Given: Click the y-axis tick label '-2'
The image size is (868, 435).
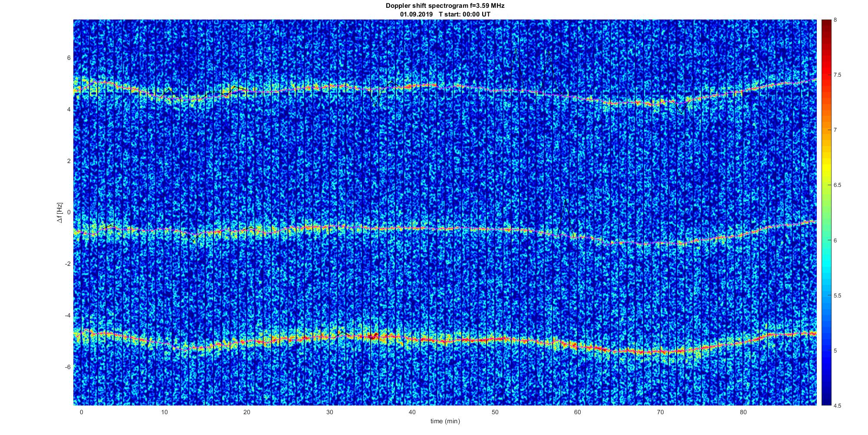Looking at the screenshot, I should 68,264.
